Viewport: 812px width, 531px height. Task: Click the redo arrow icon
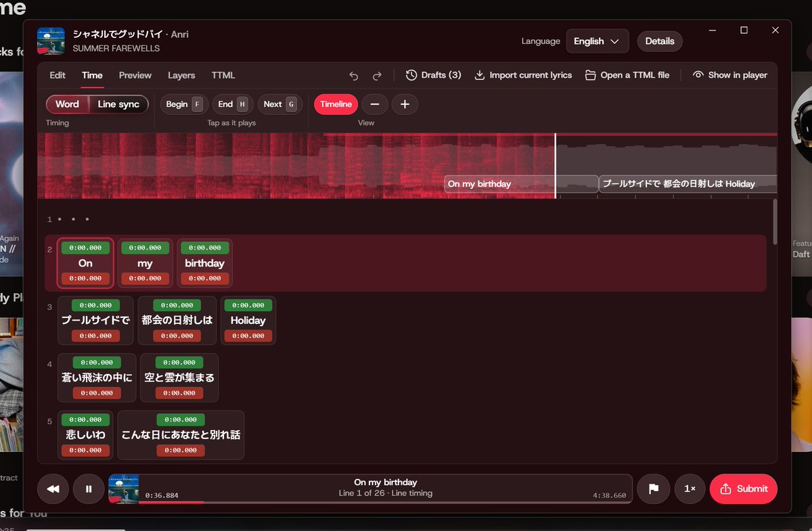tap(378, 75)
